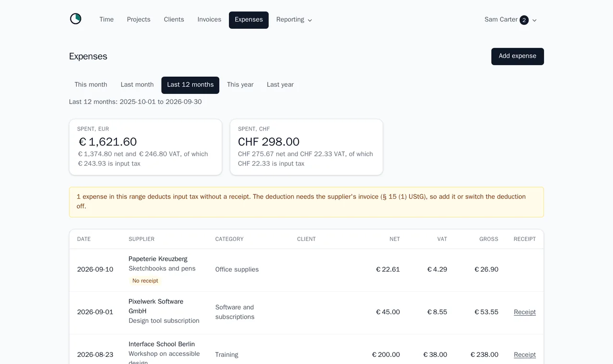The height and width of the screenshot is (364, 613).
Task: Click the Category column header
Action: [229, 239]
